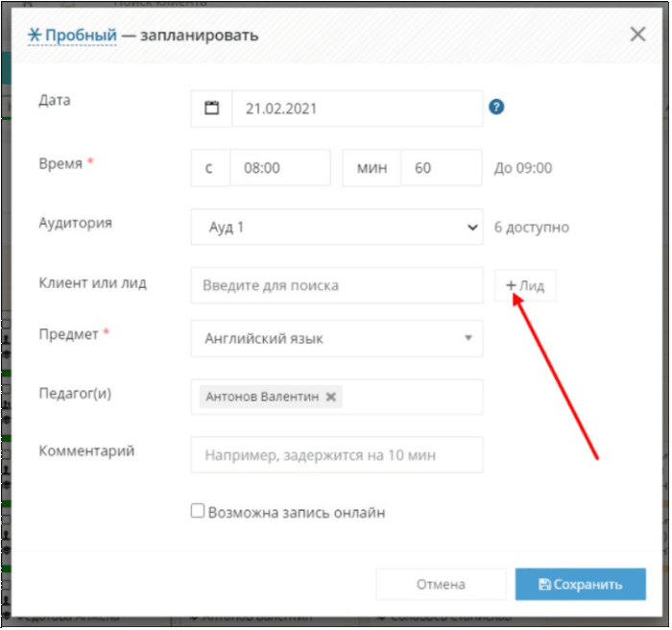The image size is (672, 630).
Task: Close the dialog with X icon
Action: 639,35
